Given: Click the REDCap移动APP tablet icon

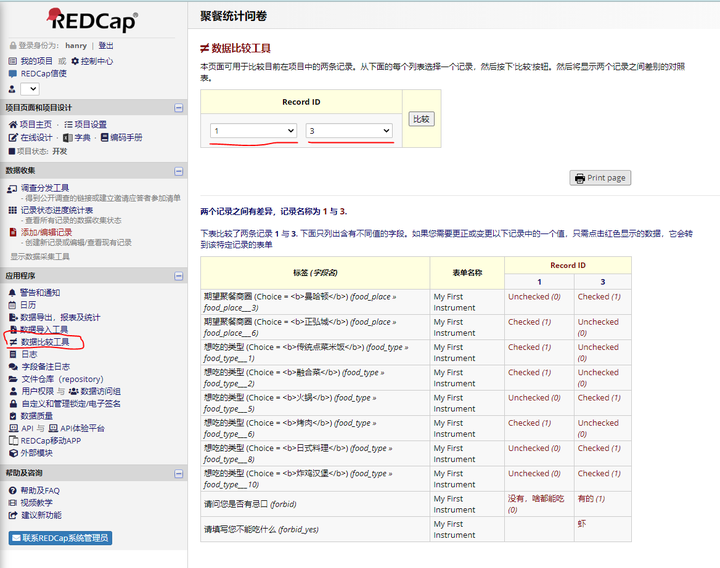Looking at the screenshot, I should tap(14, 441).
